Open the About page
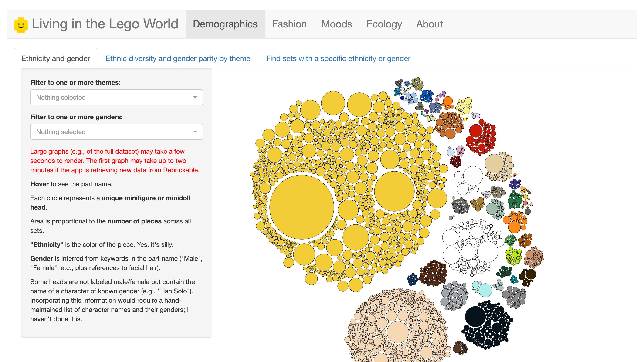Viewport: 644px width, 362px height. pyautogui.click(x=429, y=24)
